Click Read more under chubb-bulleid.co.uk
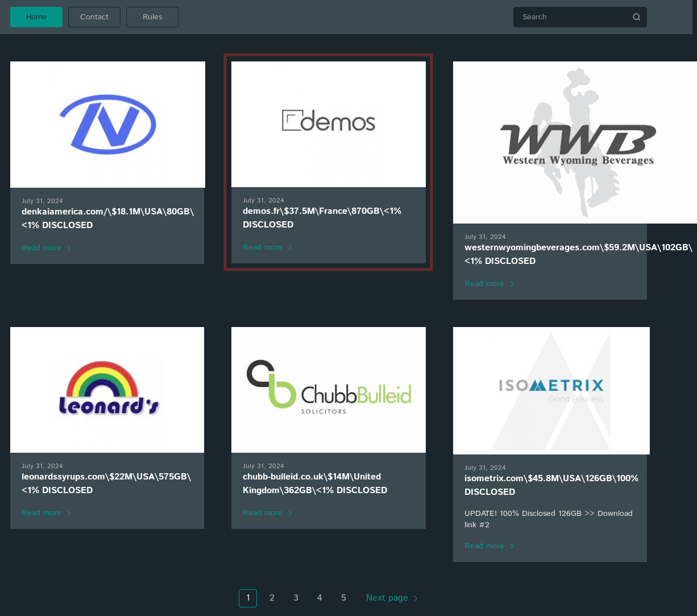Screen dimensions: 697x616 coord(263,513)
